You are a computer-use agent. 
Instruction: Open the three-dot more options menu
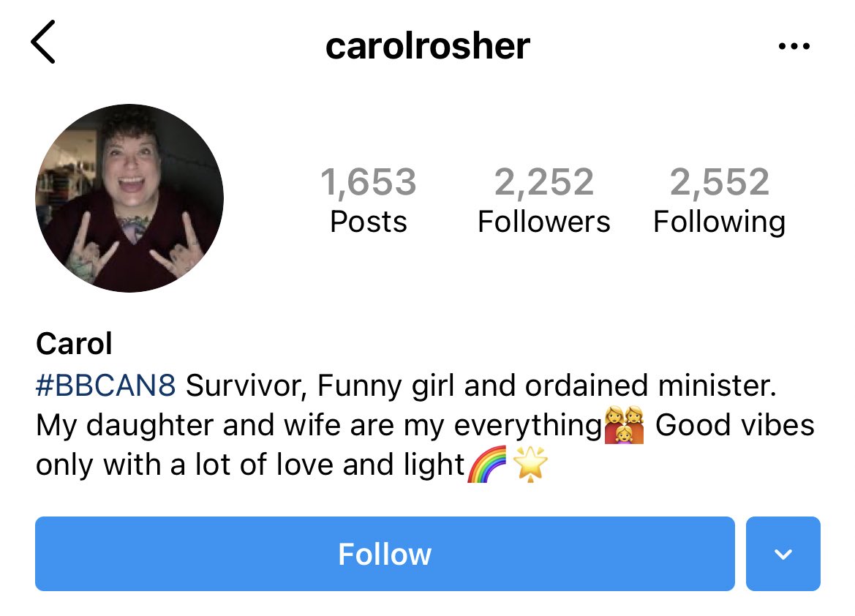(794, 46)
